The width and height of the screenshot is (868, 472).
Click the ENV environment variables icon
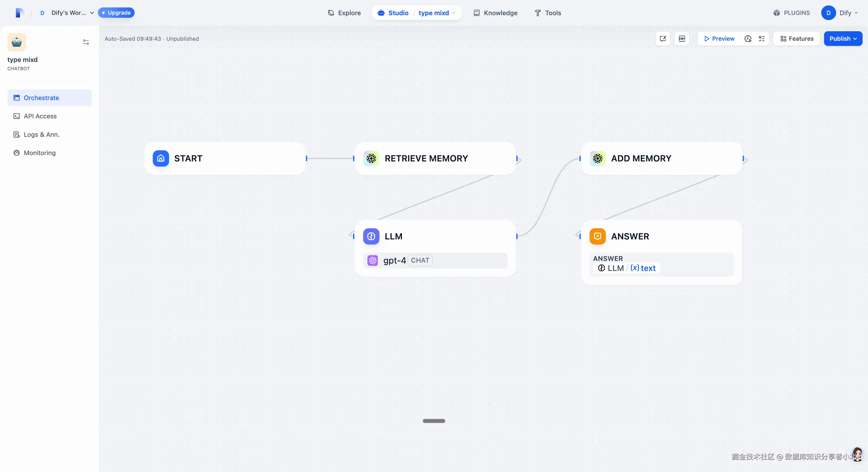coord(682,38)
